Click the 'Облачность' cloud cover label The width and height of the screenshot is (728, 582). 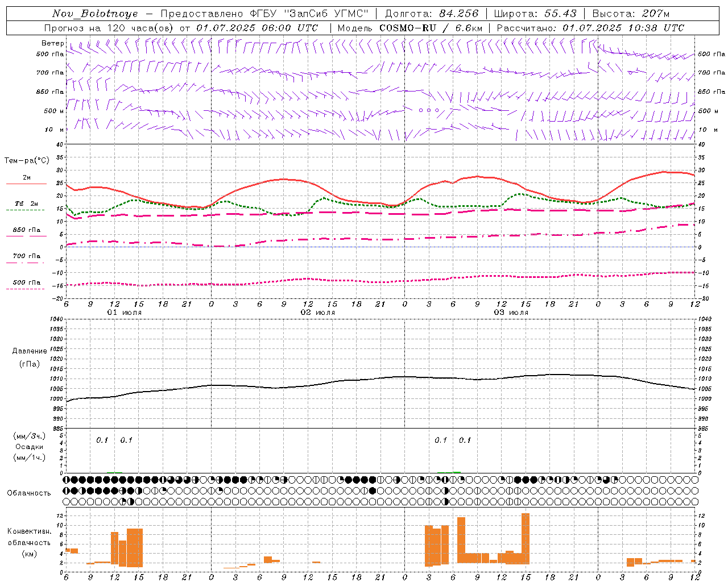[29, 493]
